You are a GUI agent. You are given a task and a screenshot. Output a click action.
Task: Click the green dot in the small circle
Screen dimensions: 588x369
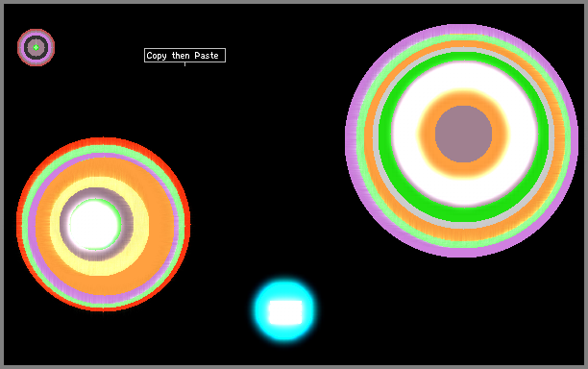pyautogui.click(x=36, y=48)
